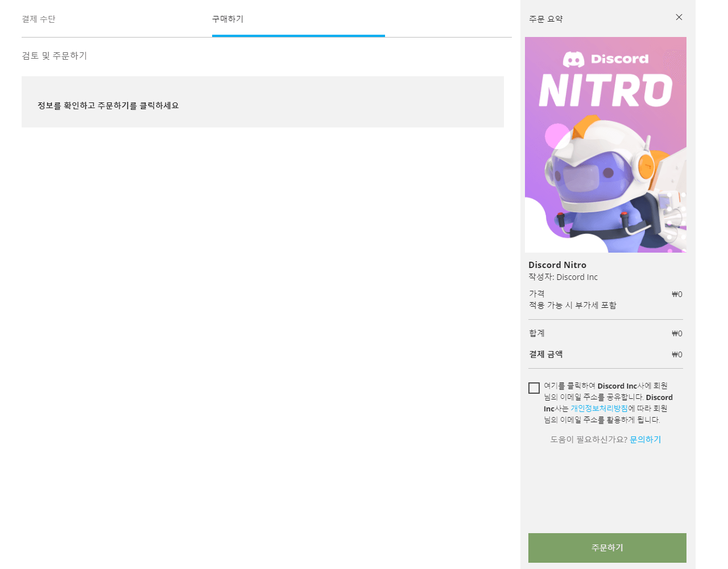
Task: Switch to the 결제 수단 tab
Action: point(39,19)
